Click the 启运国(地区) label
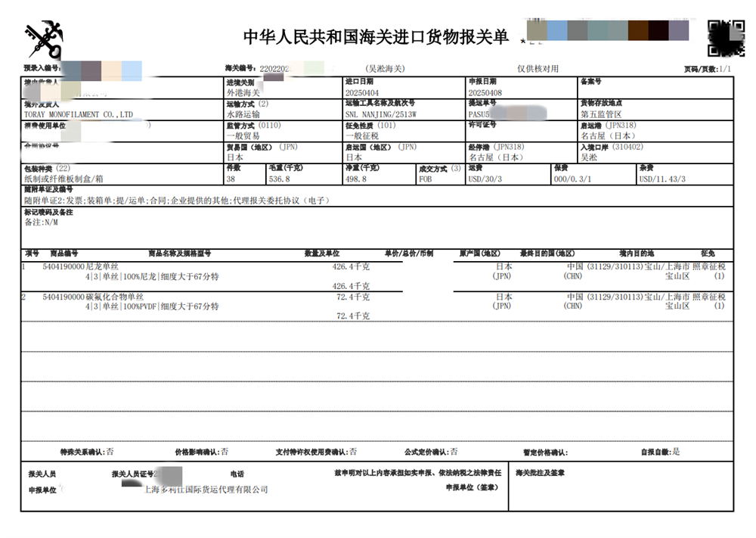756x538 pixels. 381,147
